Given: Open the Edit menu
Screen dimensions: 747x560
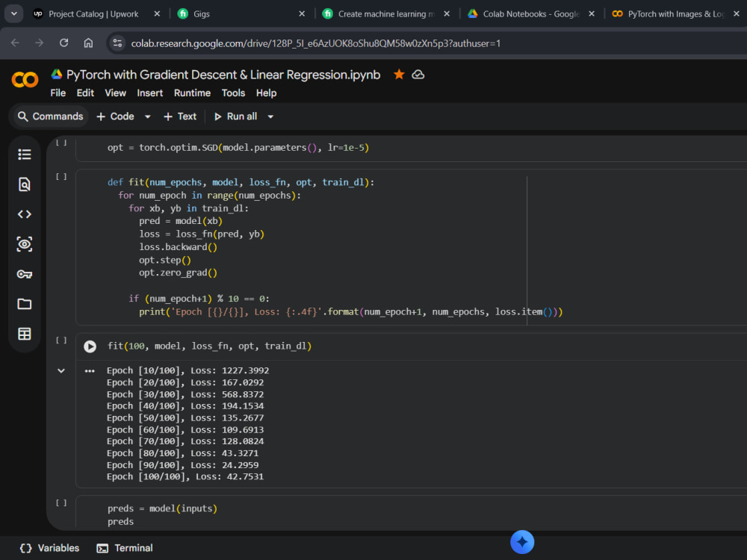Looking at the screenshot, I should (85, 93).
